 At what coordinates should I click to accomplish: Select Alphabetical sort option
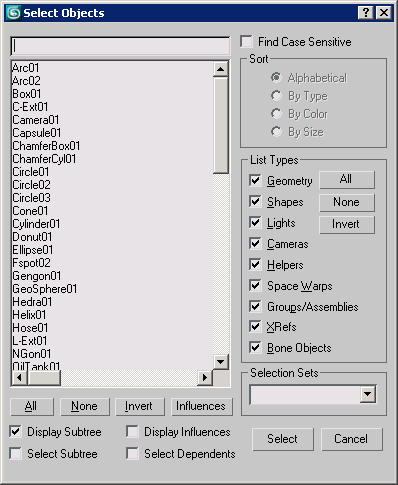(x=276, y=77)
